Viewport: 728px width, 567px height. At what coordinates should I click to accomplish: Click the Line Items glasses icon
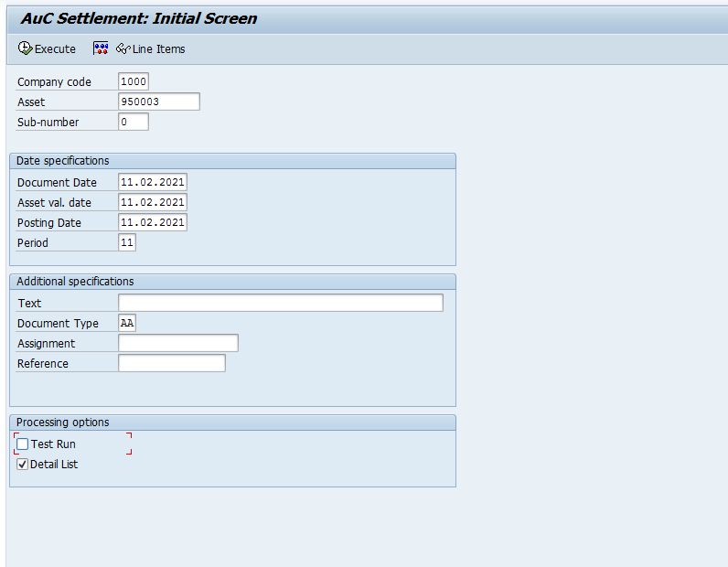(x=123, y=48)
